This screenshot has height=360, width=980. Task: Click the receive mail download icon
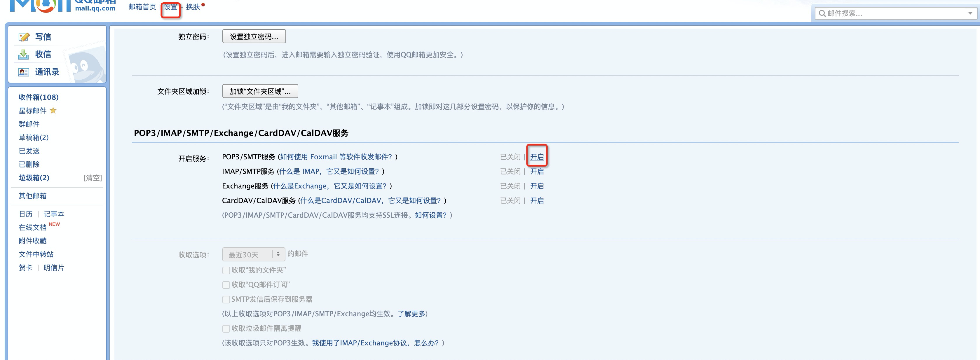(23, 54)
